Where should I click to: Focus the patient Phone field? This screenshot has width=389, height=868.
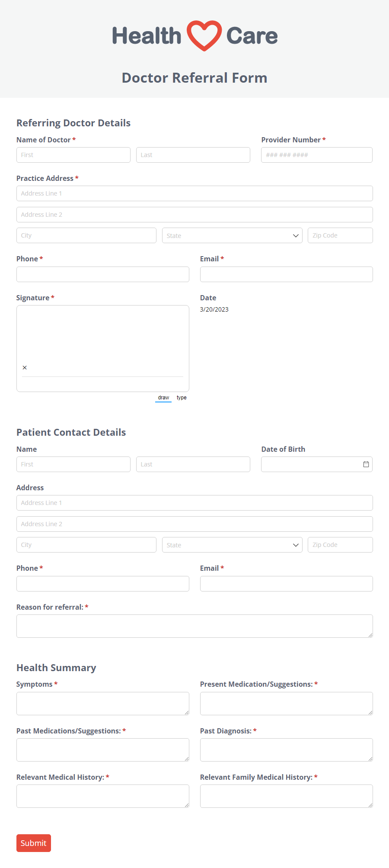point(103,584)
